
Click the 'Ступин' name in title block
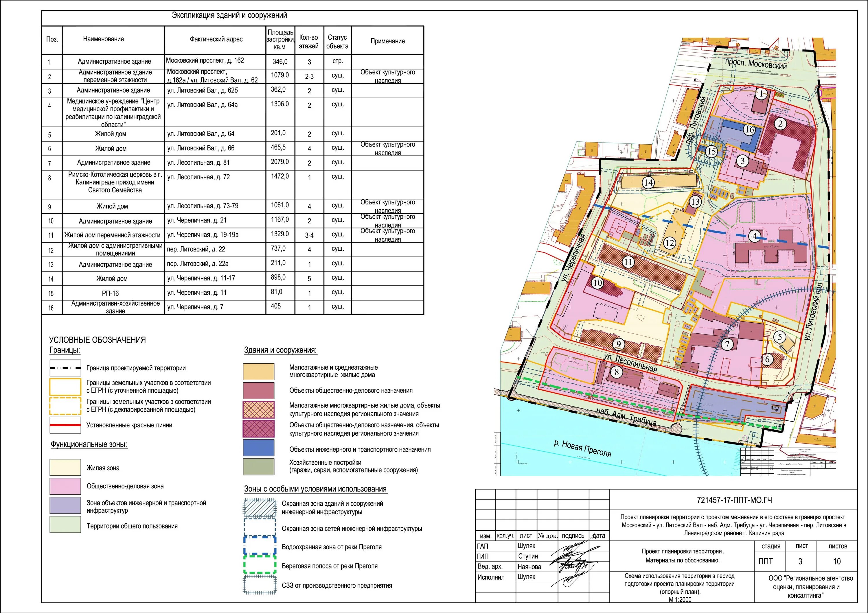click(x=528, y=556)
